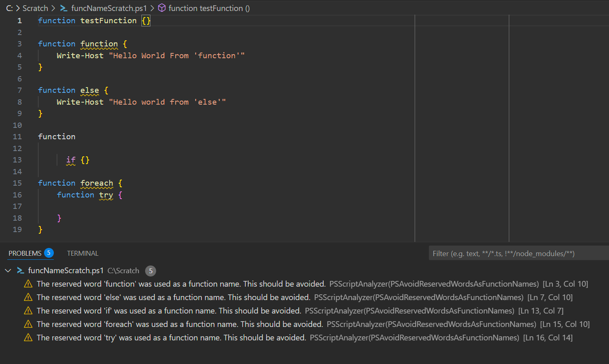
Task: Click '[Ln 7, Col 10]' location text
Action: click(x=550, y=297)
